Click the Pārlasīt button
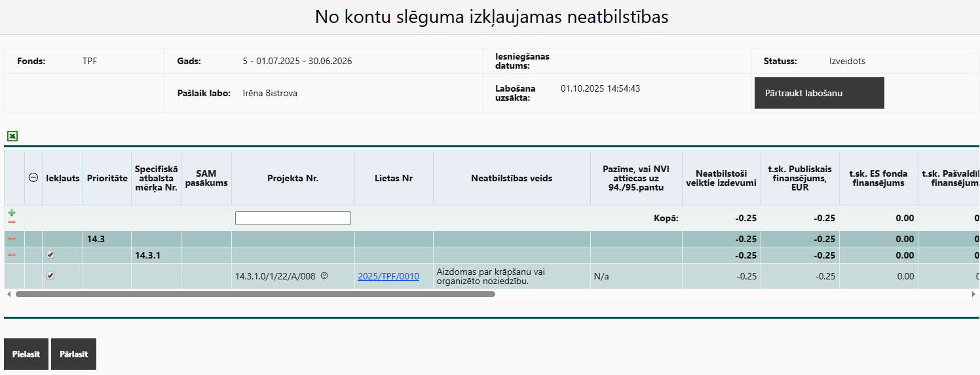Image resolution: width=980 pixels, height=375 pixels. tap(73, 354)
